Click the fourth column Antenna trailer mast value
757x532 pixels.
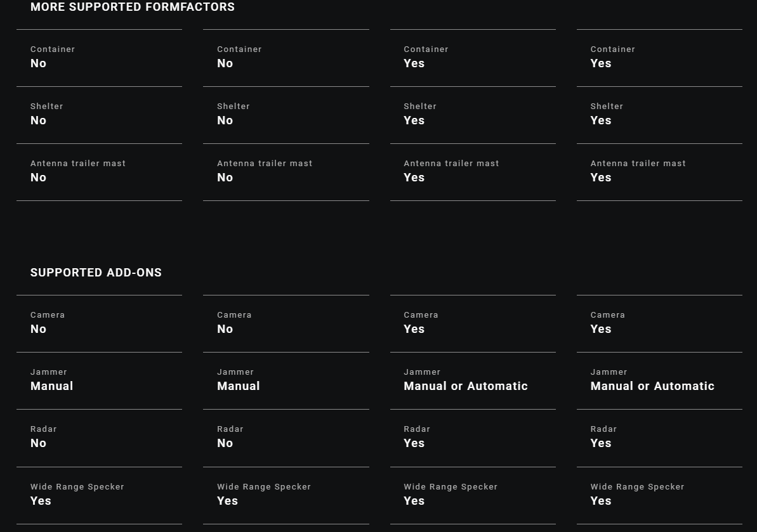600,178
